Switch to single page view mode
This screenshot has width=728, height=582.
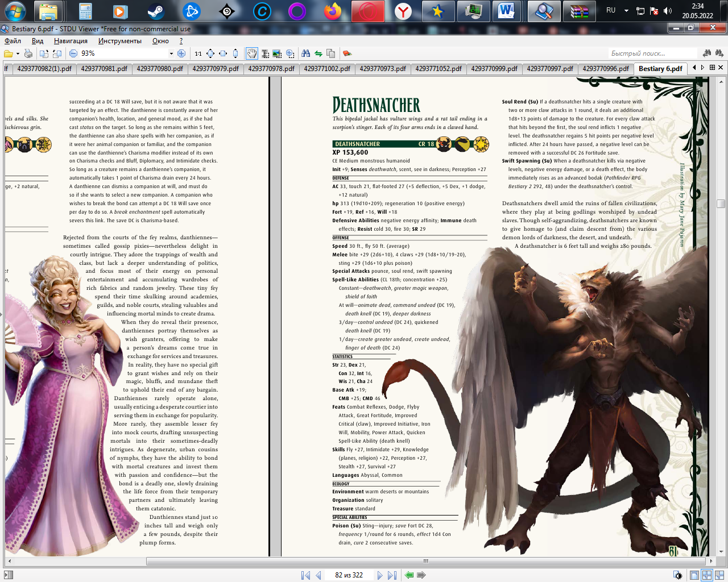tap(694, 575)
